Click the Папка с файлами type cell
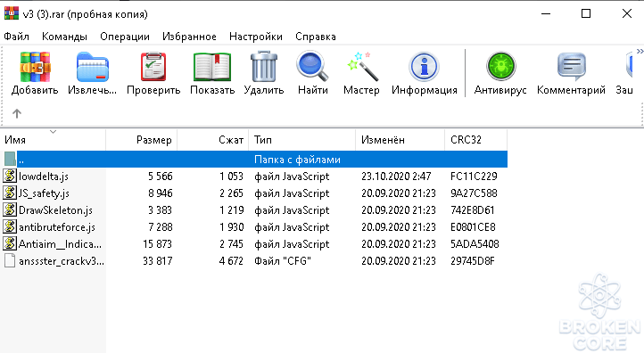This screenshot has width=644, height=353. point(297,160)
